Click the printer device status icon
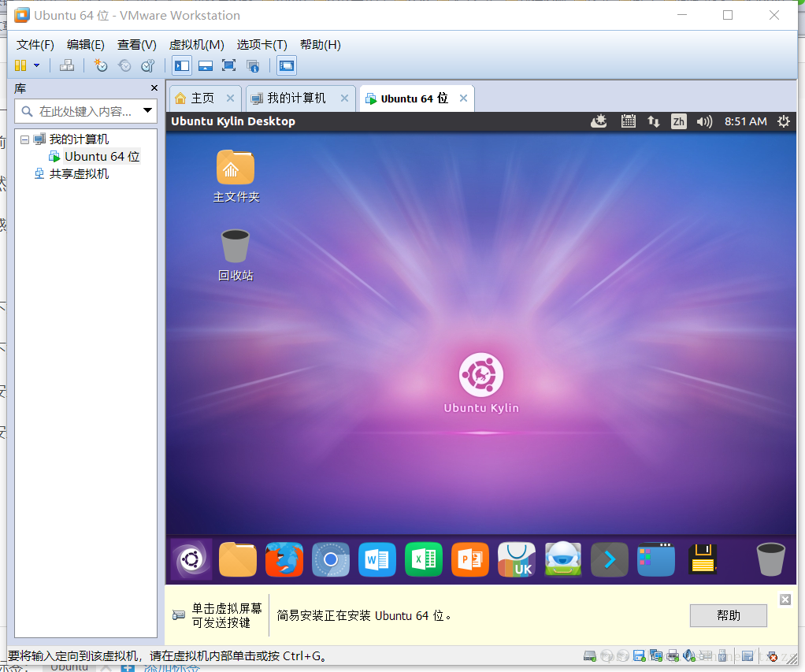Viewport: 805px width, 672px height. click(x=673, y=655)
